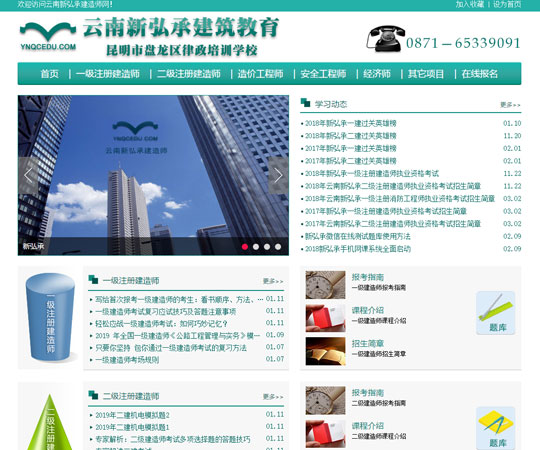540x450 pixels.
Task: Click the 更多>> link in 一级注册建造师 section
Action: 273,281
